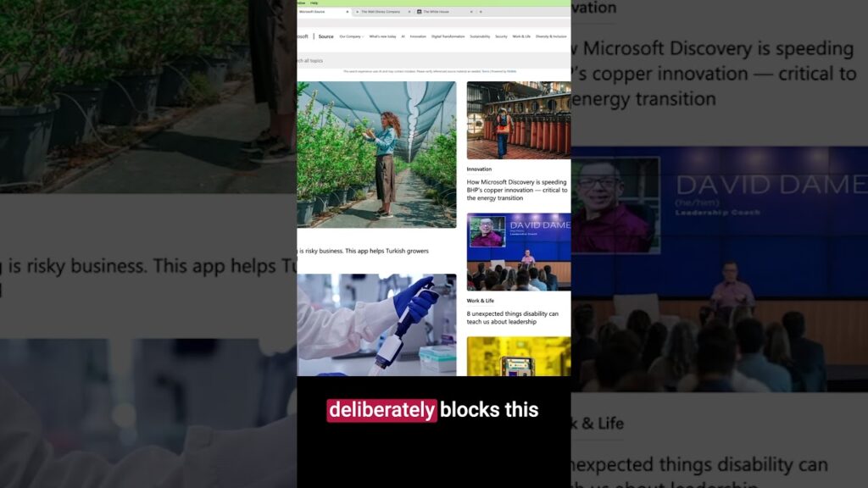The height and width of the screenshot is (488, 868).
Task: Switch to The Walt Disney Company tab
Action: click(x=382, y=12)
